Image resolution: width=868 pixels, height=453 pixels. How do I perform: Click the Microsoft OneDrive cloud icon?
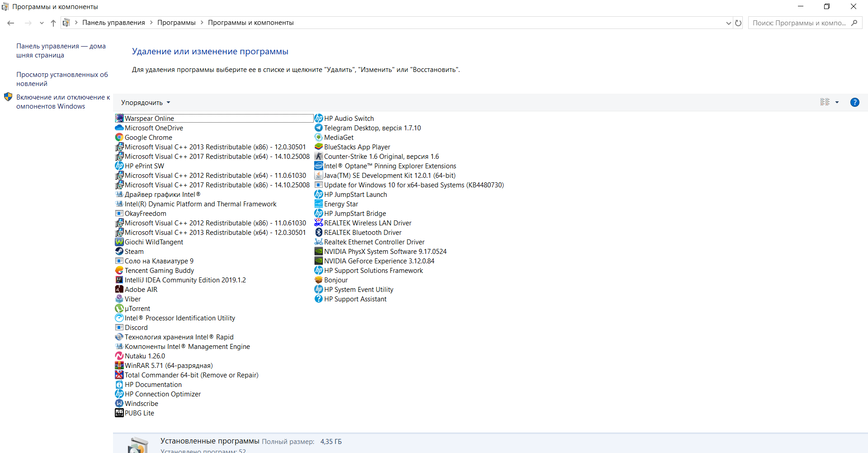pos(119,128)
